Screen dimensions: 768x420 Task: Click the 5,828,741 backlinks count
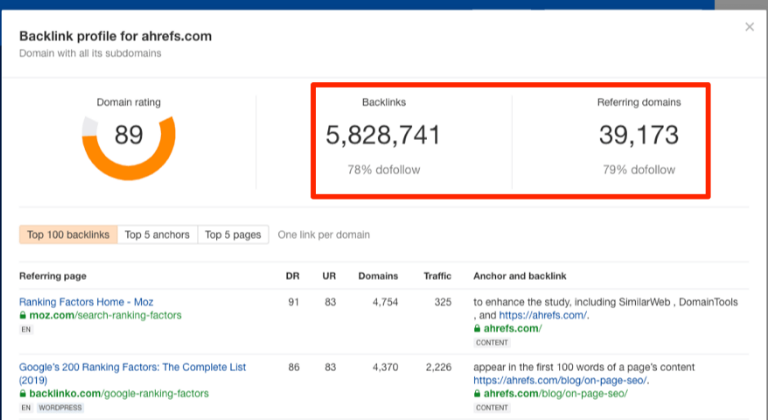pos(383,135)
